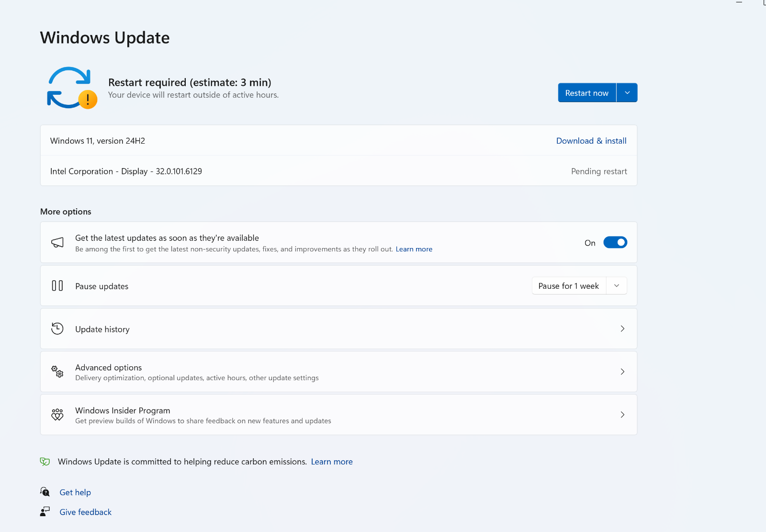This screenshot has width=766, height=532.
Task: Click the Pause updates label
Action: pyautogui.click(x=102, y=286)
